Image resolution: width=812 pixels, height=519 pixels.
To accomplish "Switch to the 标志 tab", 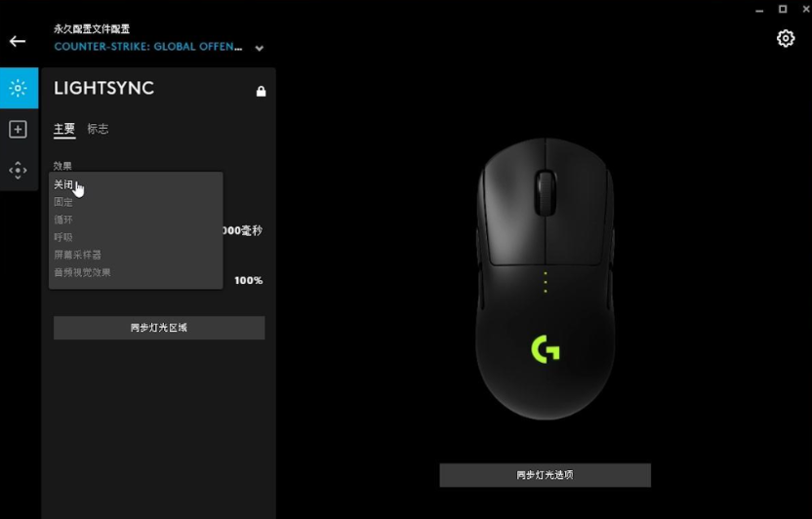I will point(98,129).
